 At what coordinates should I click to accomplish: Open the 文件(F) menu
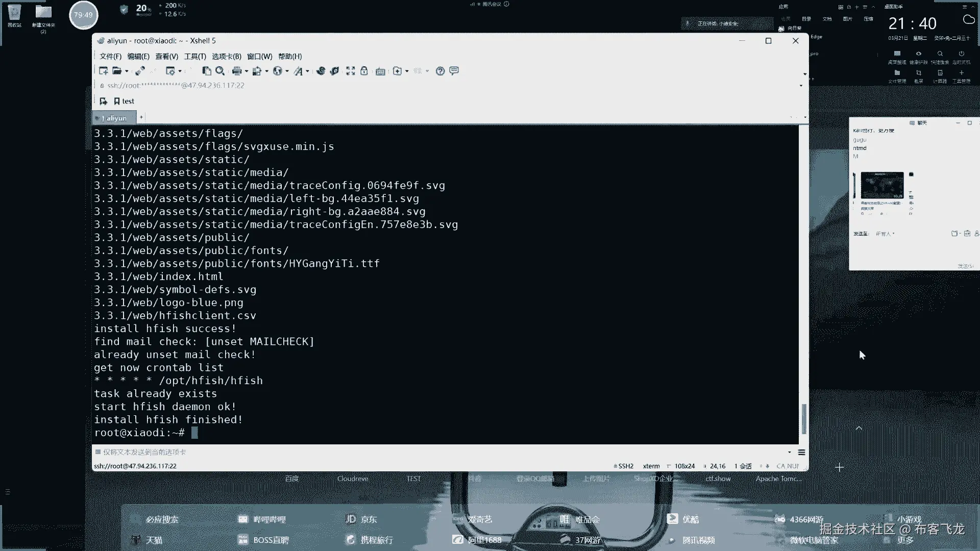tap(110, 57)
